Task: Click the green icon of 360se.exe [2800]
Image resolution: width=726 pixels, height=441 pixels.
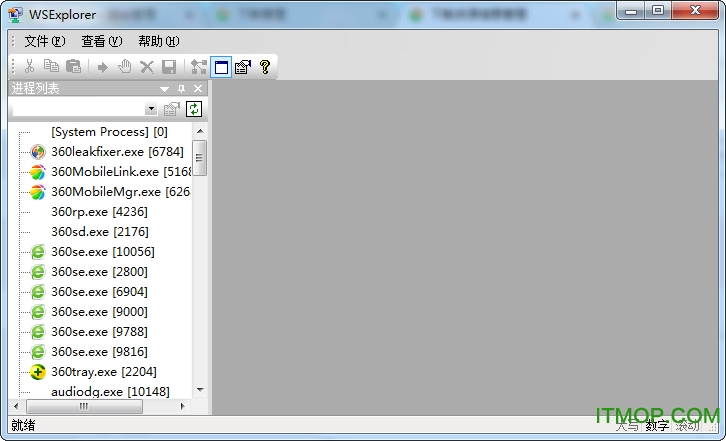Action: click(x=38, y=272)
